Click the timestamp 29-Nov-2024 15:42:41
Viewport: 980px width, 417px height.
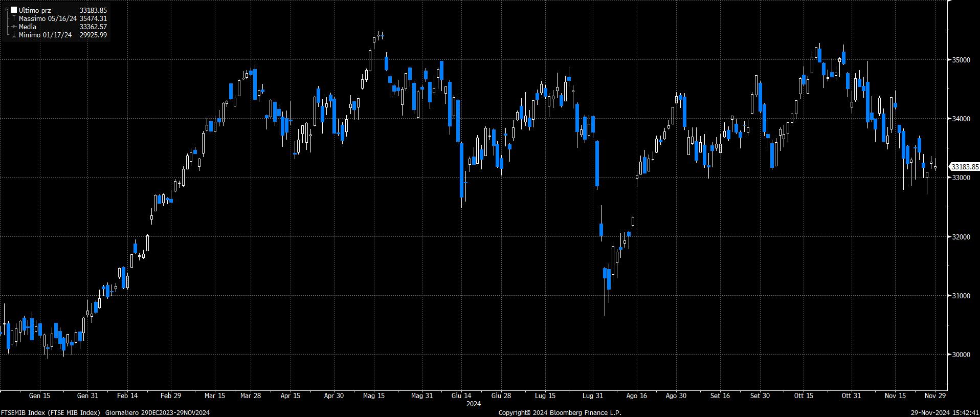[x=944, y=412]
